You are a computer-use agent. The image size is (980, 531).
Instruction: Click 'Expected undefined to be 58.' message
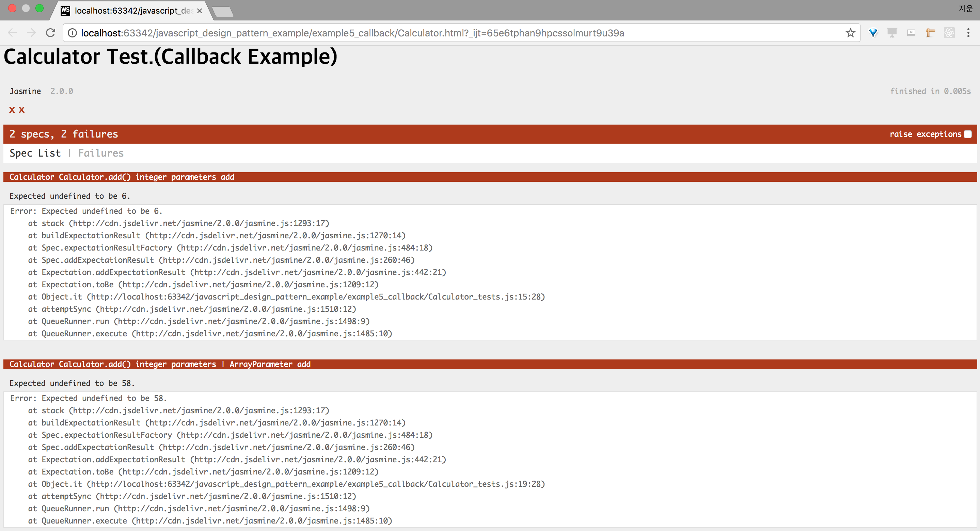point(72,383)
